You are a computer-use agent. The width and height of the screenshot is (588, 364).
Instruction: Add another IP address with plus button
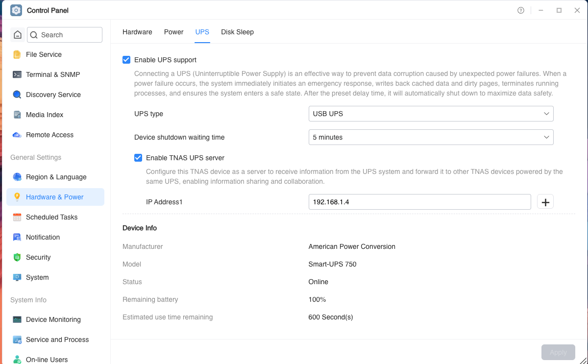(x=545, y=202)
